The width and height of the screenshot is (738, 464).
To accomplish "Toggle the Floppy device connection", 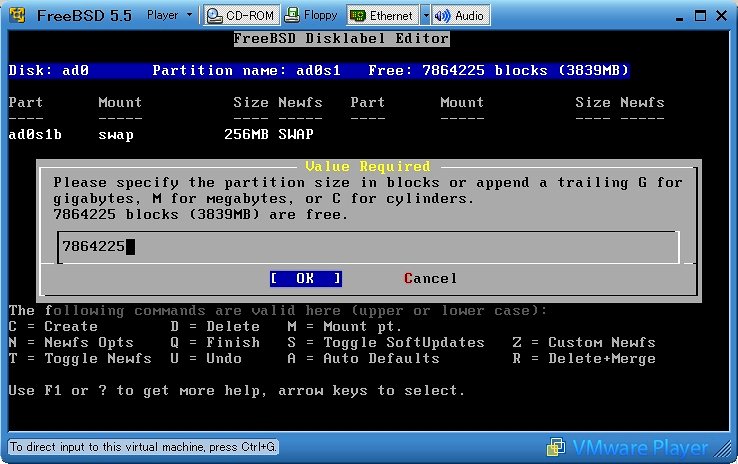I will pos(310,15).
